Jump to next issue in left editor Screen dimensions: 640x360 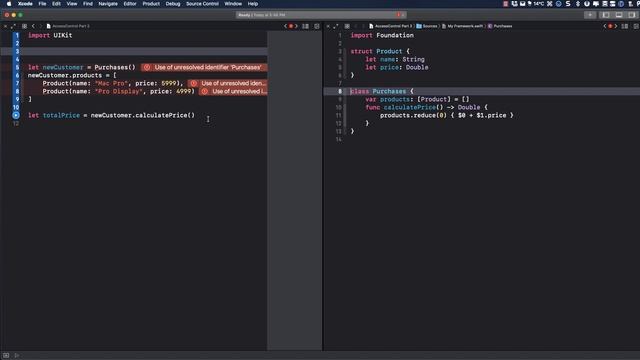coord(296,26)
